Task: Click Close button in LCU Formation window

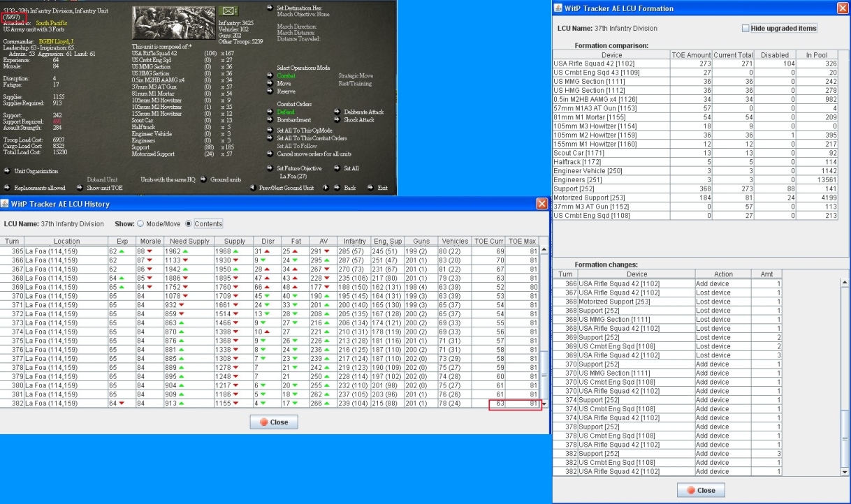Action: [x=701, y=490]
